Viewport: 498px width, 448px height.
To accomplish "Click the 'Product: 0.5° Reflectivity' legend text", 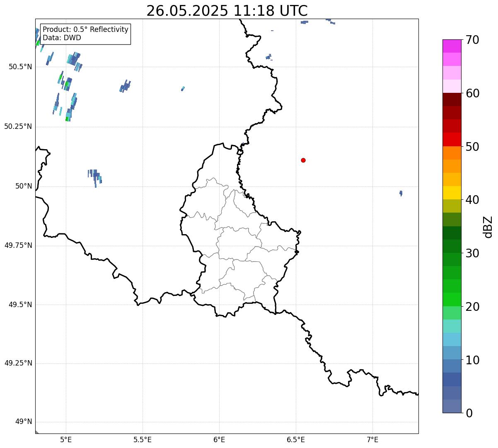I will tap(85, 29).
